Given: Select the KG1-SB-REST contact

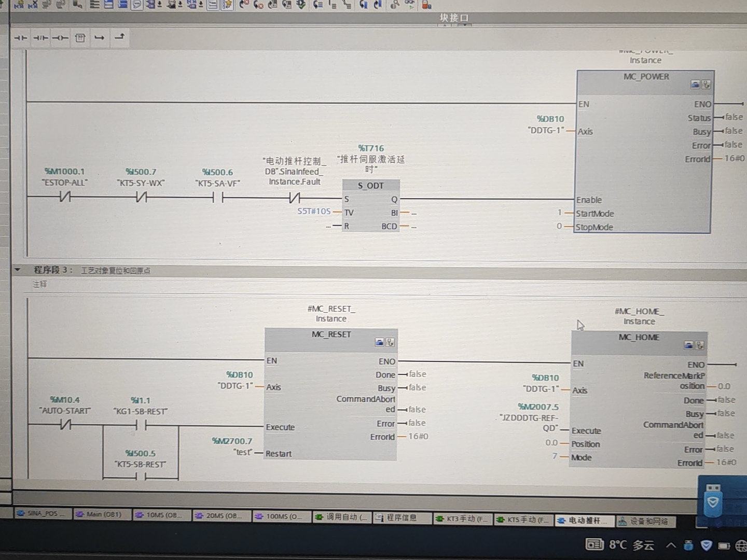Looking at the screenshot, I should [141, 425].
